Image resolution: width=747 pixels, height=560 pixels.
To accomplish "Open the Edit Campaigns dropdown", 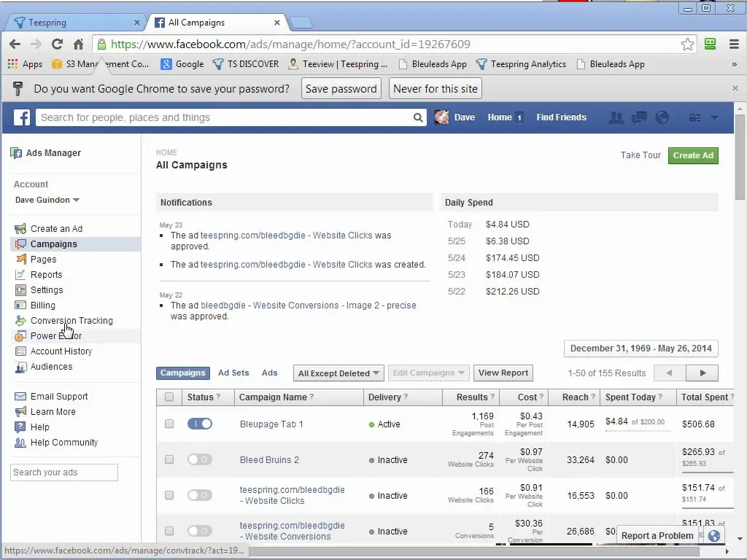I will tap(428, 373).
